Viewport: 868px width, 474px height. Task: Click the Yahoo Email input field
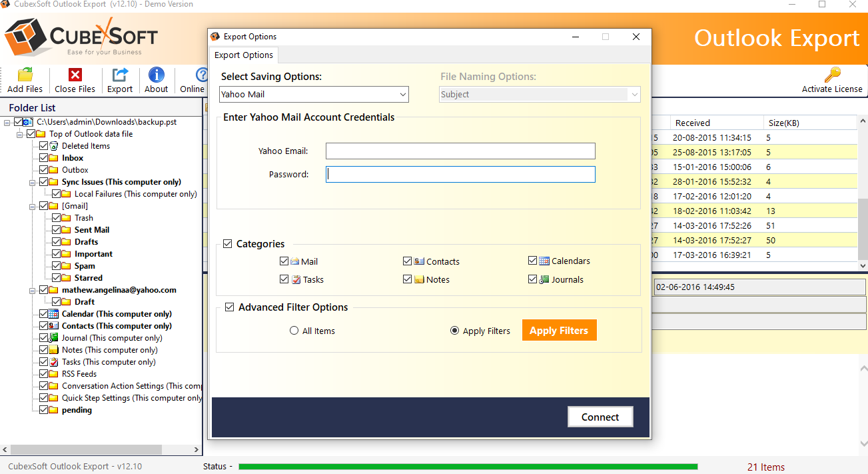click(x=460, y=151)
